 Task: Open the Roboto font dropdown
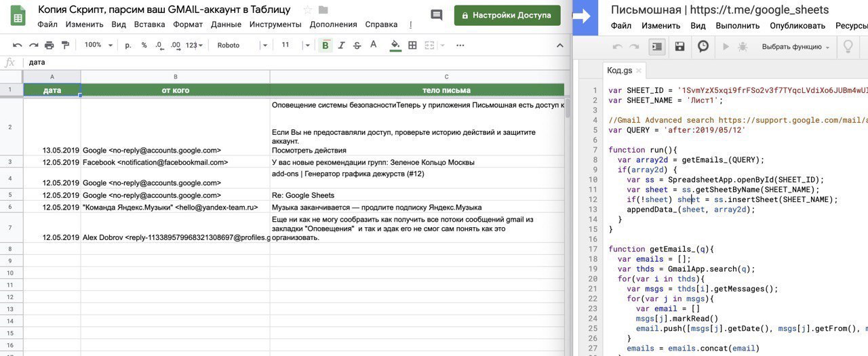[x=241, y=45]
